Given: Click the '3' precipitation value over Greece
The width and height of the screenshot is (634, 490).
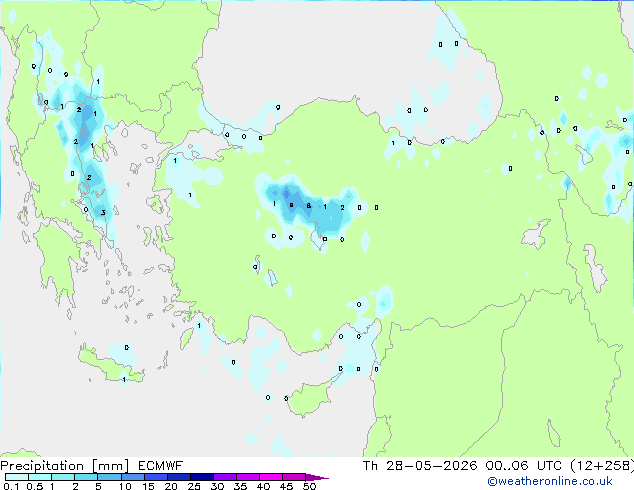Looking at the screenshot, I should (103, 213).
